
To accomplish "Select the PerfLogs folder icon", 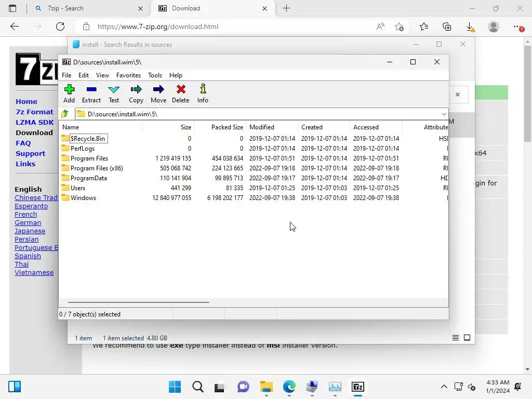I will click(x=65, y=148).
